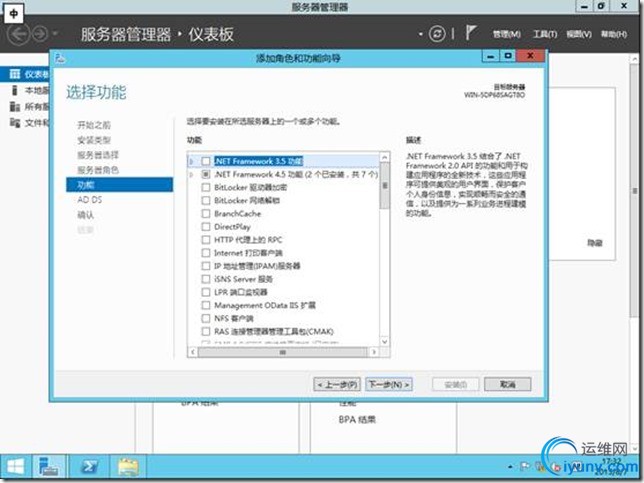This screenshot has width=644, height=483.
Task: Click the wizard title bar icon
Action: (x=60, y=58)
